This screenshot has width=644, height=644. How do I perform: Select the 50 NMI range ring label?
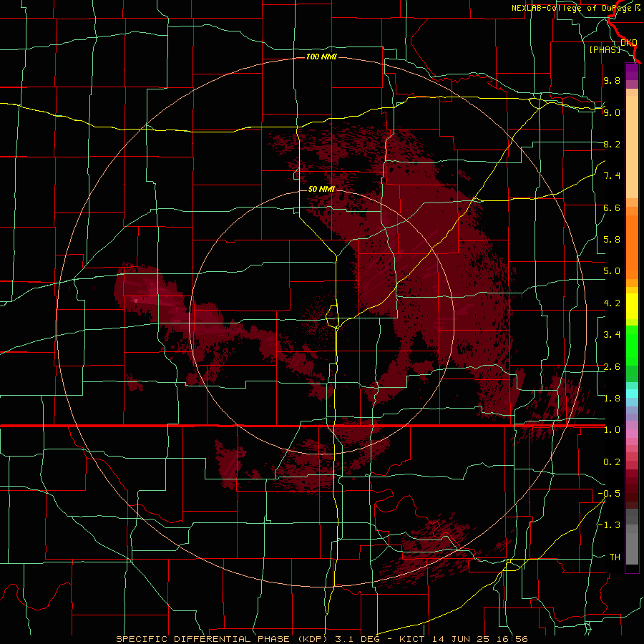pos(321,189)
